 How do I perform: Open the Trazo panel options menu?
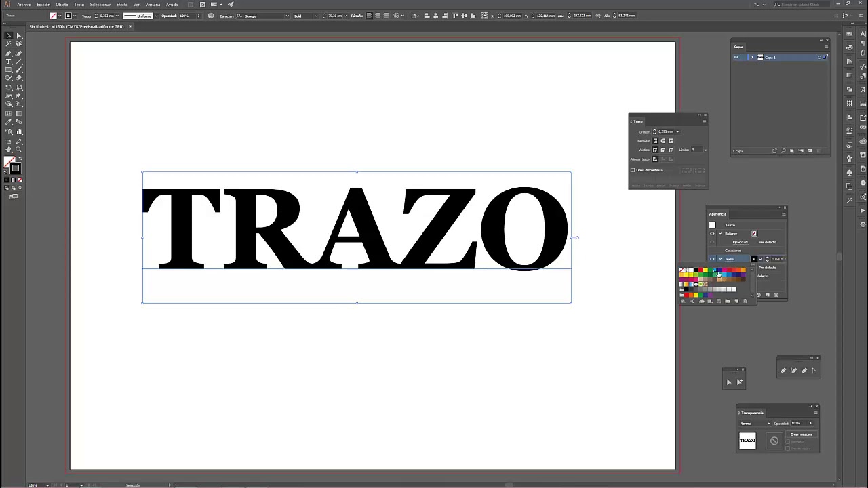[704, 121]
